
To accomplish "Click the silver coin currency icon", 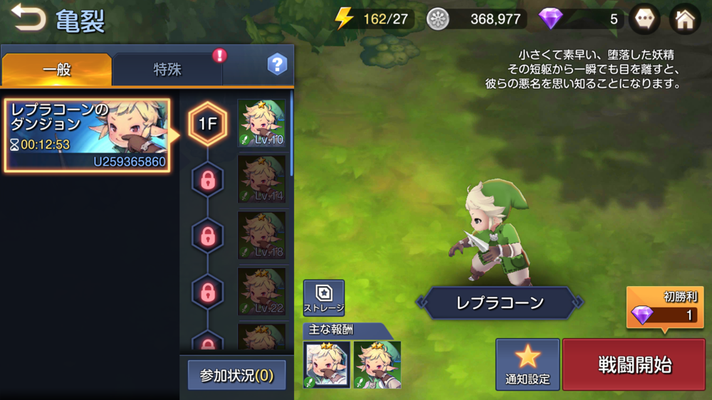I will click(438, 19).
